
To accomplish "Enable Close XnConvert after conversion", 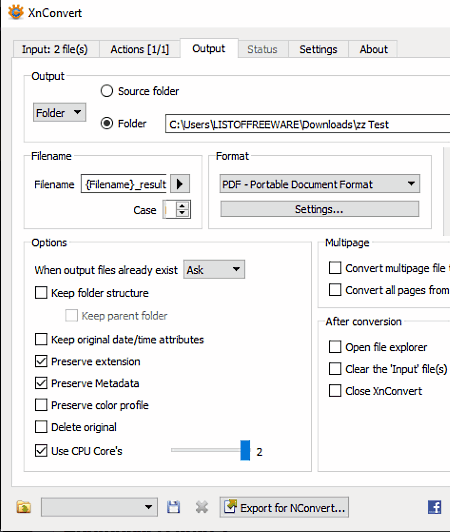I will click(x=335, y=391).
